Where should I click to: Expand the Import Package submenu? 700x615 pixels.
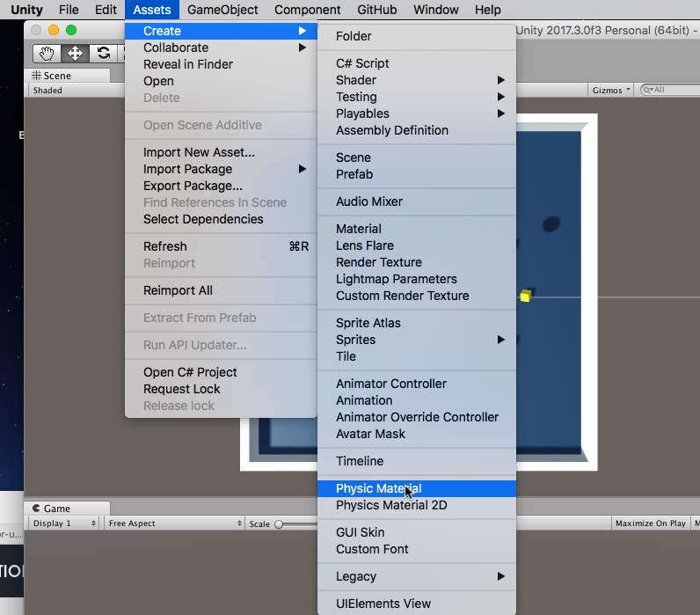(x=221, y=169)
